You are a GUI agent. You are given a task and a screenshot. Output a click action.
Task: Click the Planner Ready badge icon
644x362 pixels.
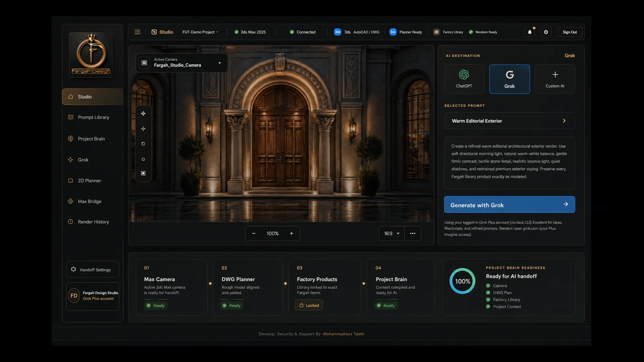point(393,32)
